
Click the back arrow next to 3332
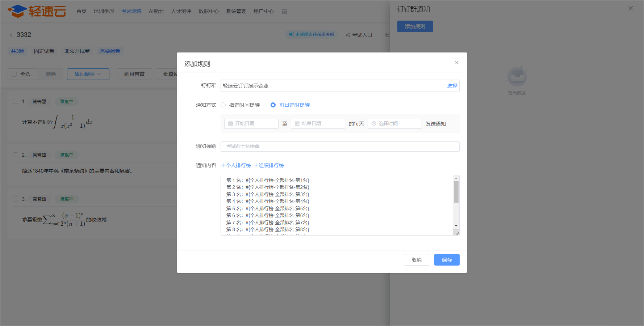tap(12, 35)
